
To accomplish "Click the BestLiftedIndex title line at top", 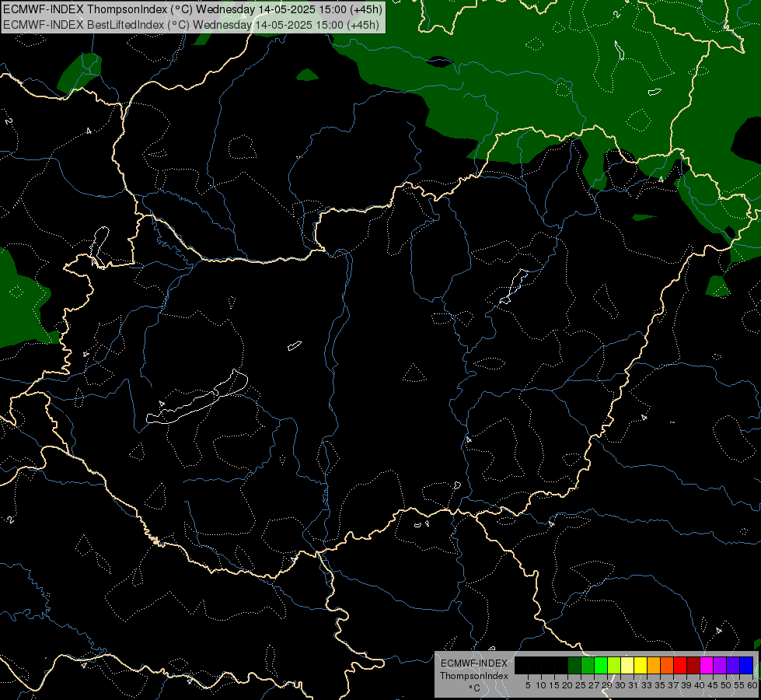I will tap(191, 25).
